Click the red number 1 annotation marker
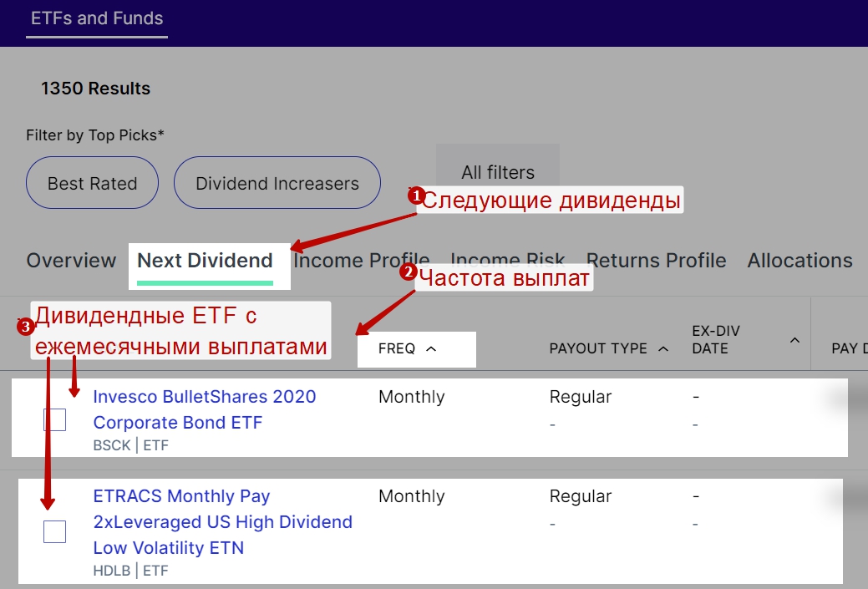 (415, 195)
